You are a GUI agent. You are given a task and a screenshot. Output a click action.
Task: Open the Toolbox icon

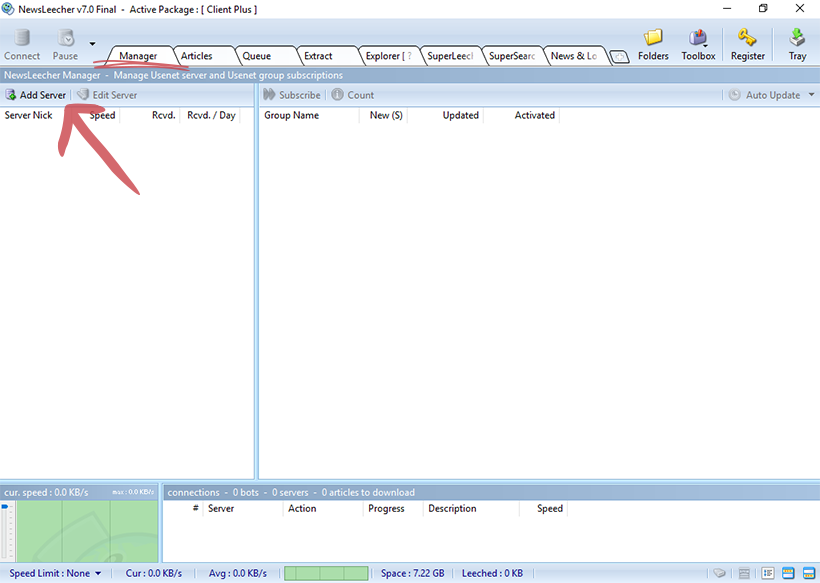click(x=698, y=38)
